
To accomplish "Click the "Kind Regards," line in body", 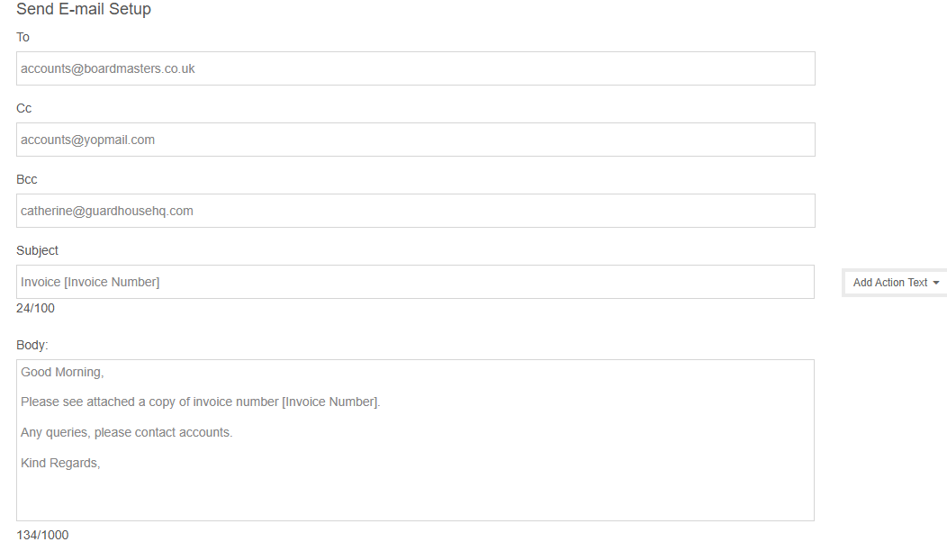I will pyautogui.click(x=60, y=463).
